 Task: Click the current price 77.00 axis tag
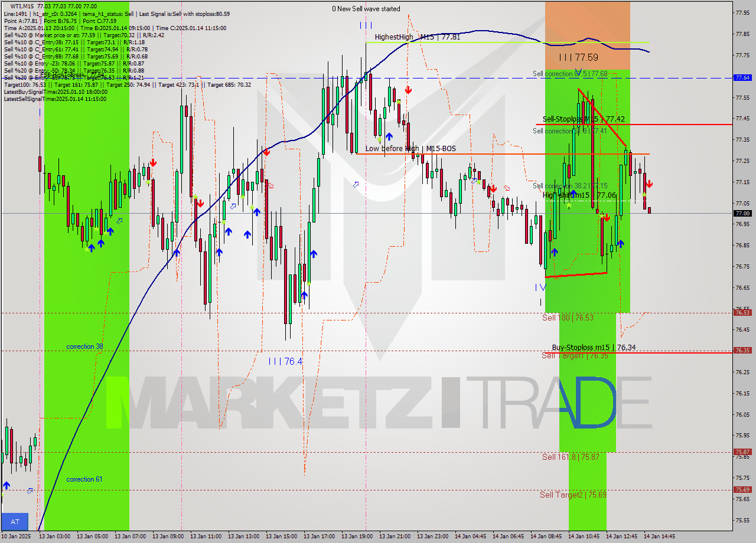(742, 213)
